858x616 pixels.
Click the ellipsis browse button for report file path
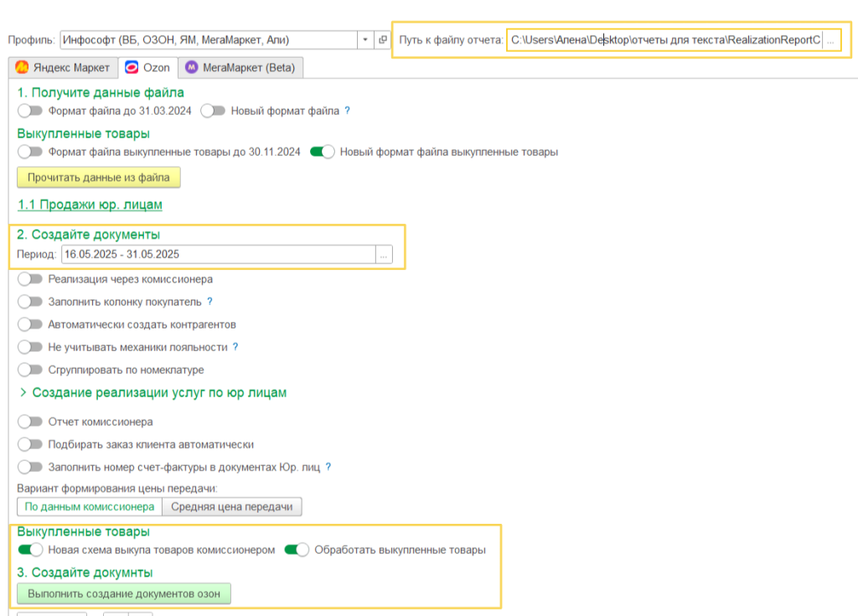pos(830,39)
